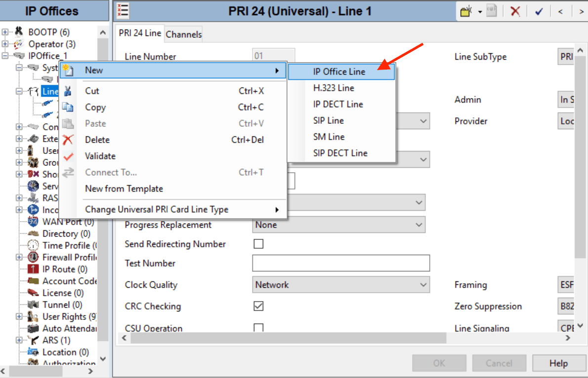Click the Help button
The image size is (588, 378).
point(558,363)
